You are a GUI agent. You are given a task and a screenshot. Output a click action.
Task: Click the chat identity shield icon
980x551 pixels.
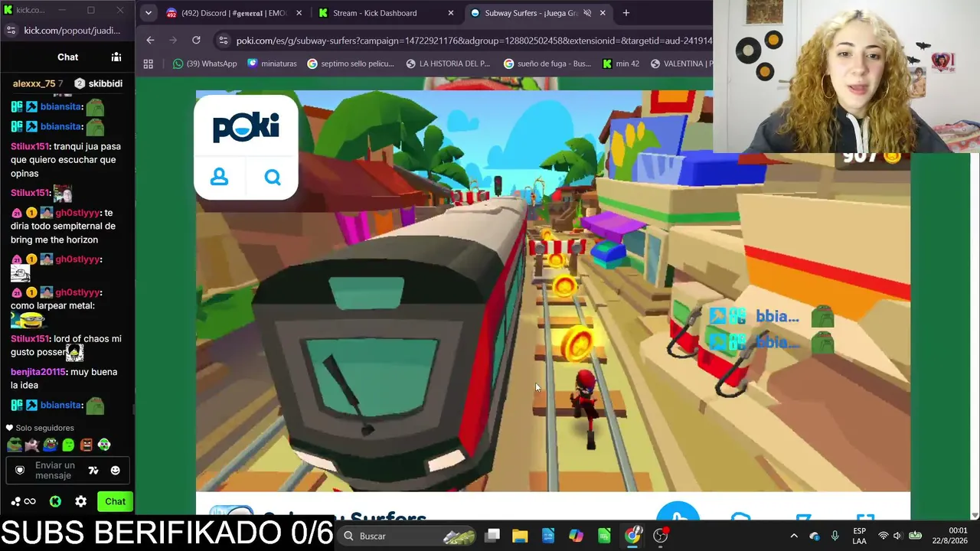point(20,470)
